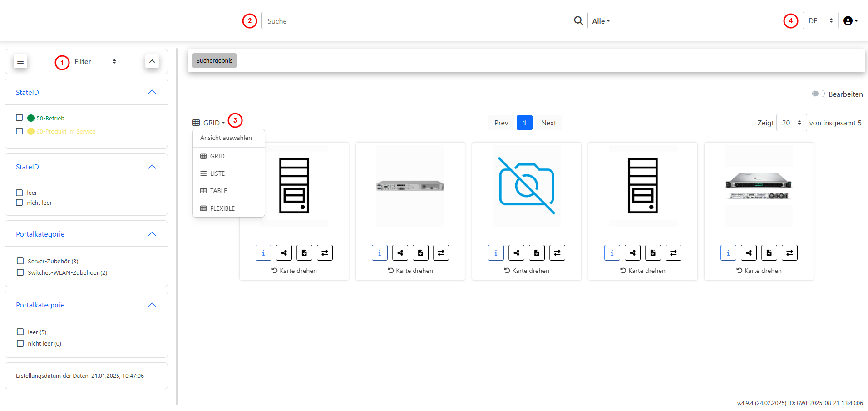
Task: Click the info icon on the first card
Action: click(263, 253)
